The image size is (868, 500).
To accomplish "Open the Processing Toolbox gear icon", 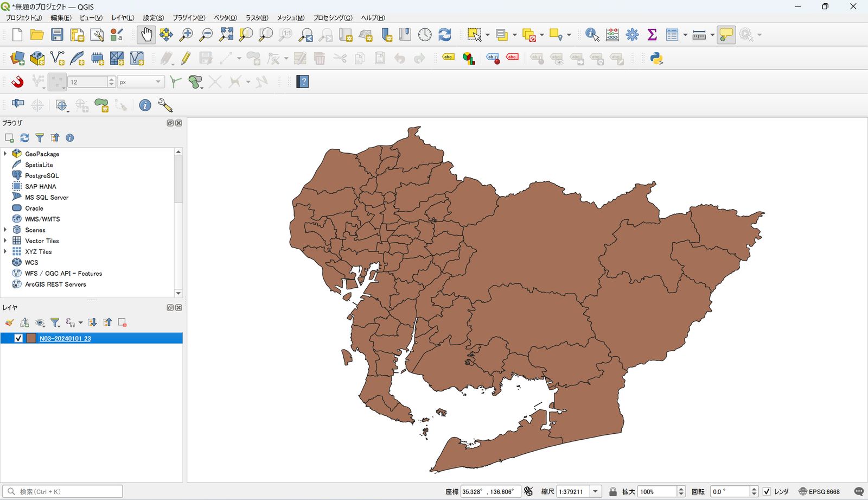I will [x=632, y=35].
